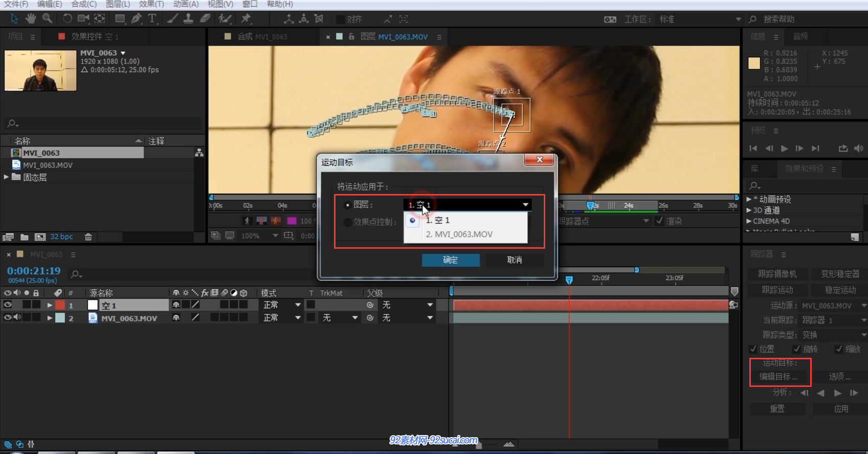Select the Clone Stamp tool

[x=188, y=19]
